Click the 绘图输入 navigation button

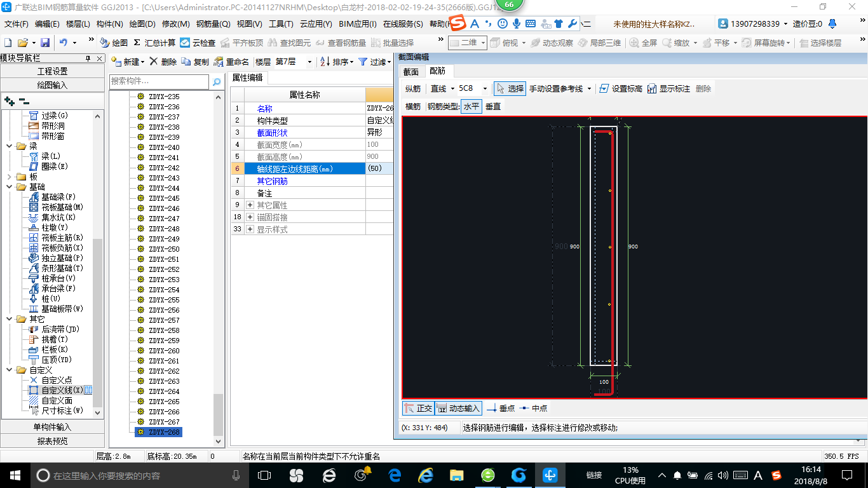tap(52, 85)
